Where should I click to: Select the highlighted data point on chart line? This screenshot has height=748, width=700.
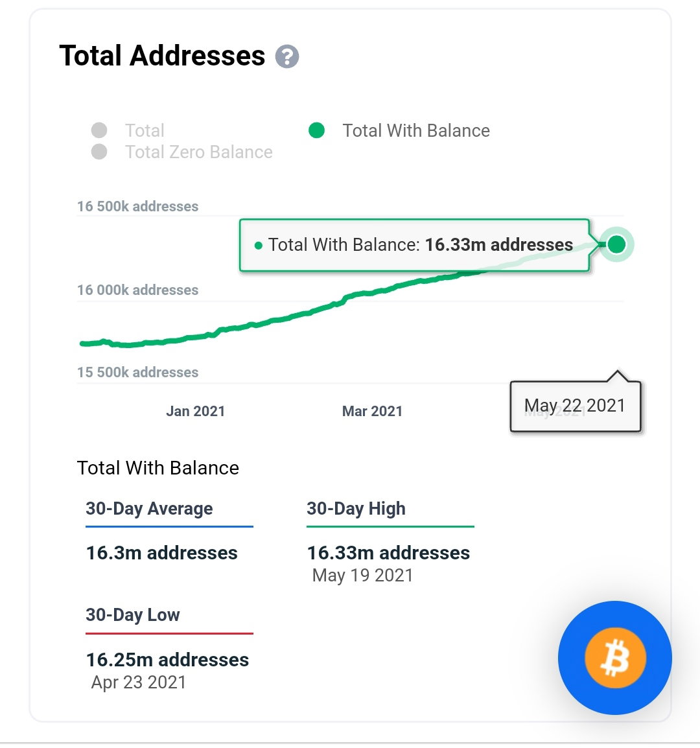tap(616, 244)
